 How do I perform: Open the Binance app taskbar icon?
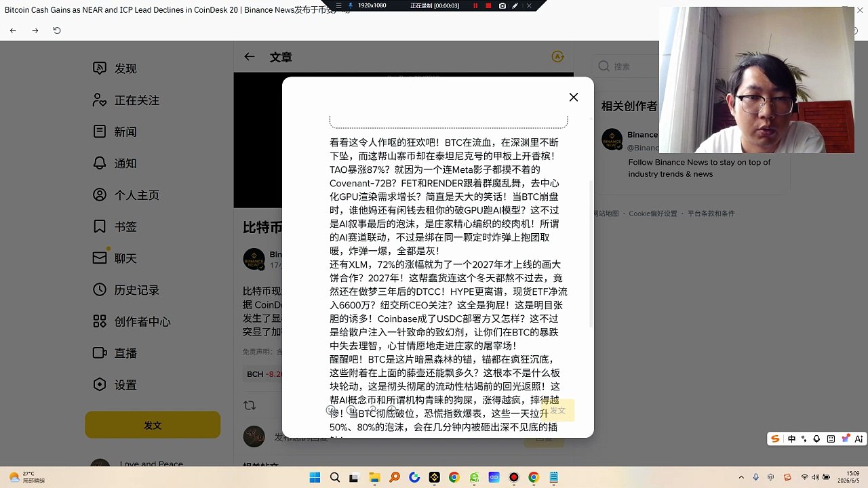[x=434, y=477]
